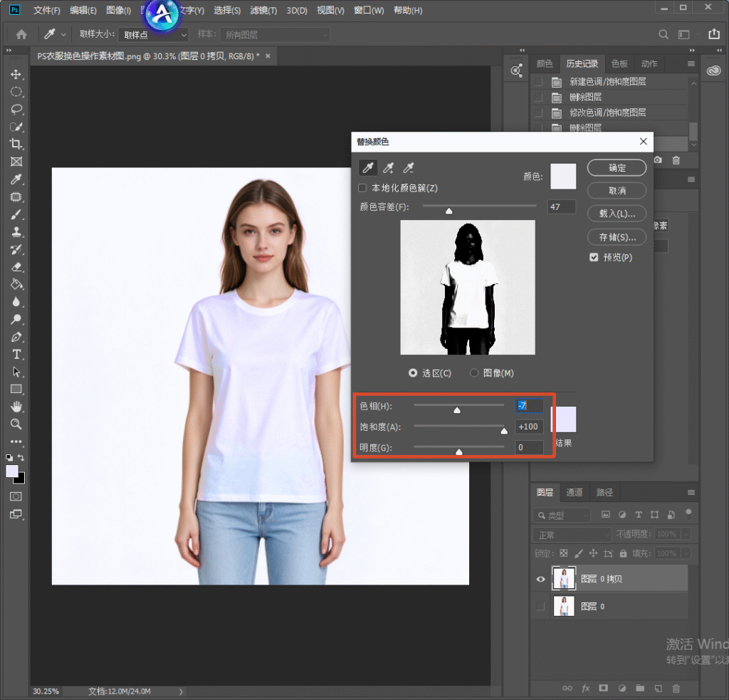This screenshot has width=729, height=700.
Task: Click the 图层 0 layer thumbnail
Action: click(x=564, y=607)
